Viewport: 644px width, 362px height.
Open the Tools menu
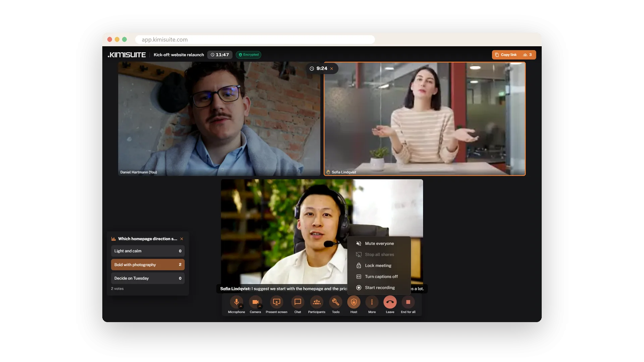336,302
